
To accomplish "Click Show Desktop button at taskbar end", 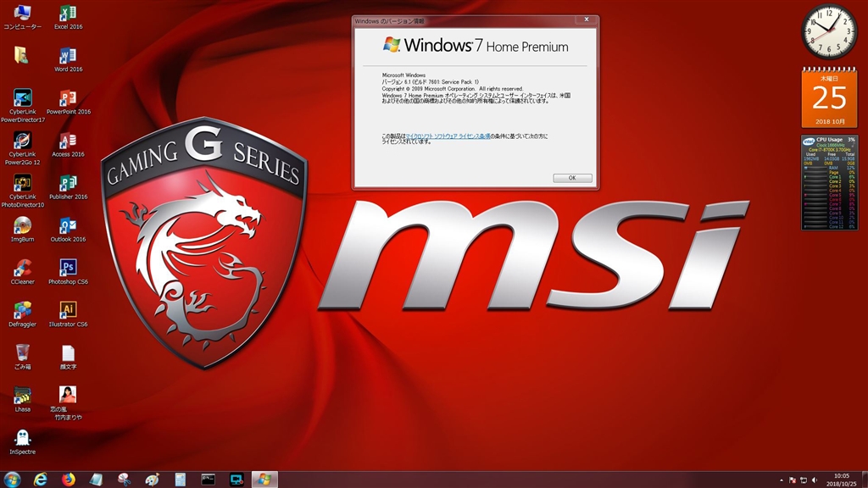I will tap(864, 480).
